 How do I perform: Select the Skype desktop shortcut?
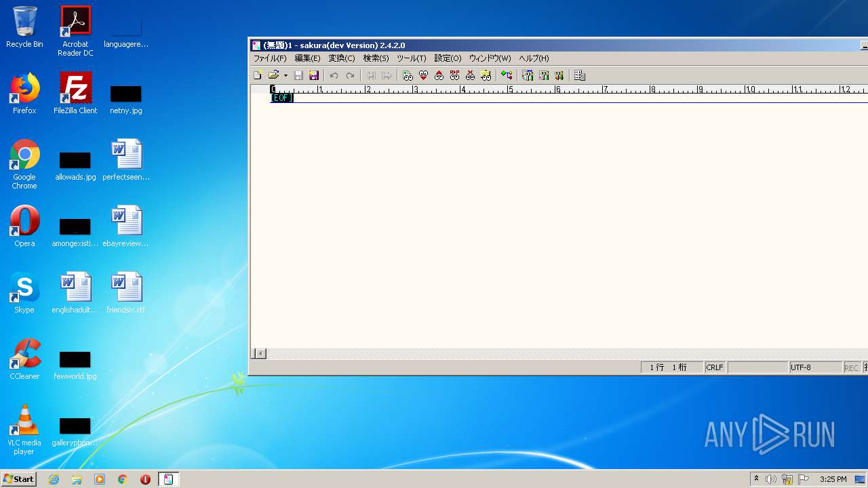click(x=24, y=293)
